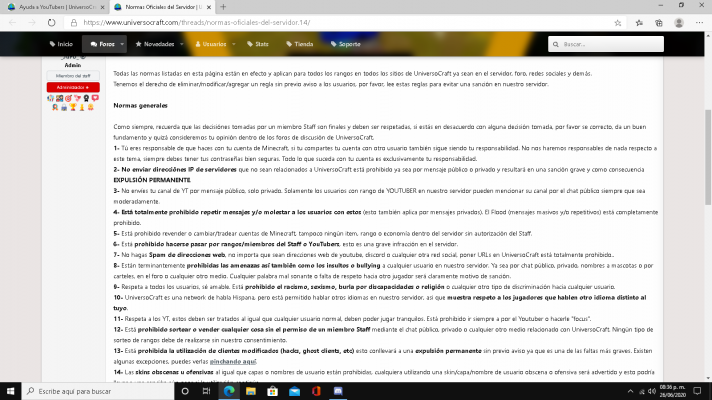Open the Soporte navigation item
This screenshot has width=712, height=400.
346,44
